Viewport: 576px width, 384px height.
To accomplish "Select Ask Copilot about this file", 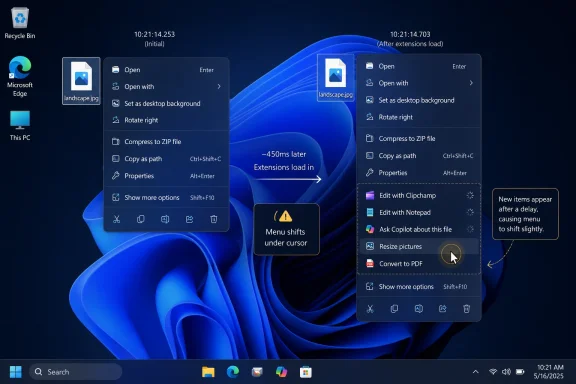I will [419, 229].
